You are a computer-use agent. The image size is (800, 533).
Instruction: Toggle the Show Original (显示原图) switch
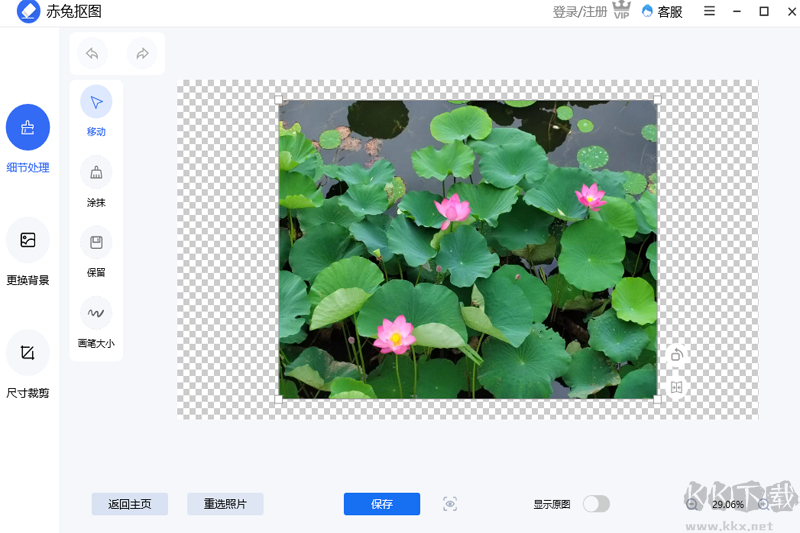(x=596, y=504)
